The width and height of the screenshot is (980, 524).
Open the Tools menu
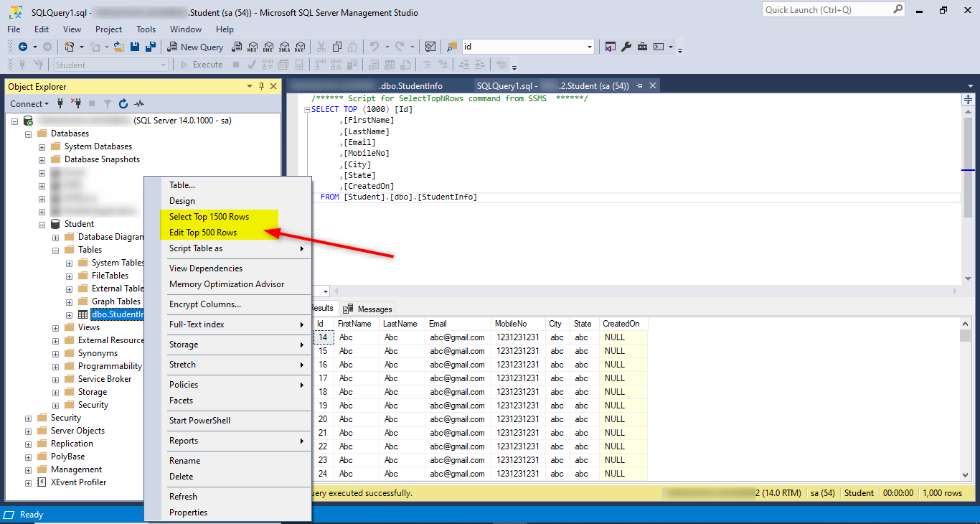point(146,29)
